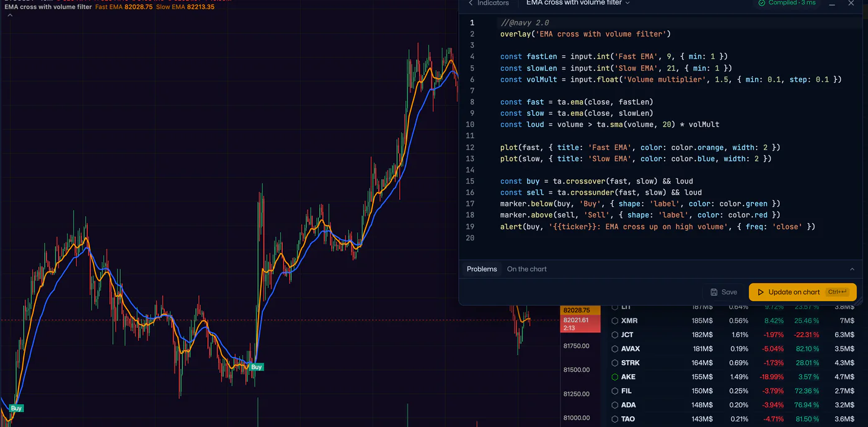Click the alert(buy, ...) code line 19
The width and height of the screenshot is (868, 427).
click(x=657, y=227)
